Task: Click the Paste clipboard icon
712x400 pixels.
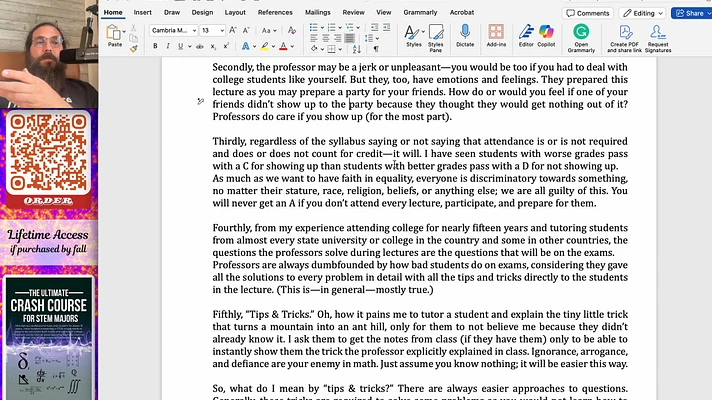Action: (113, 33)
